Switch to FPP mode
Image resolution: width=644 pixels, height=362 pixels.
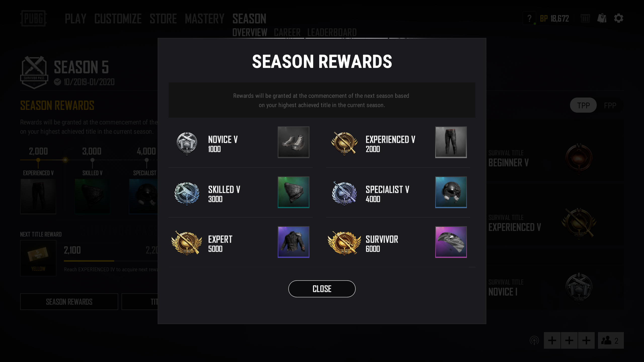tap(610, 105)
